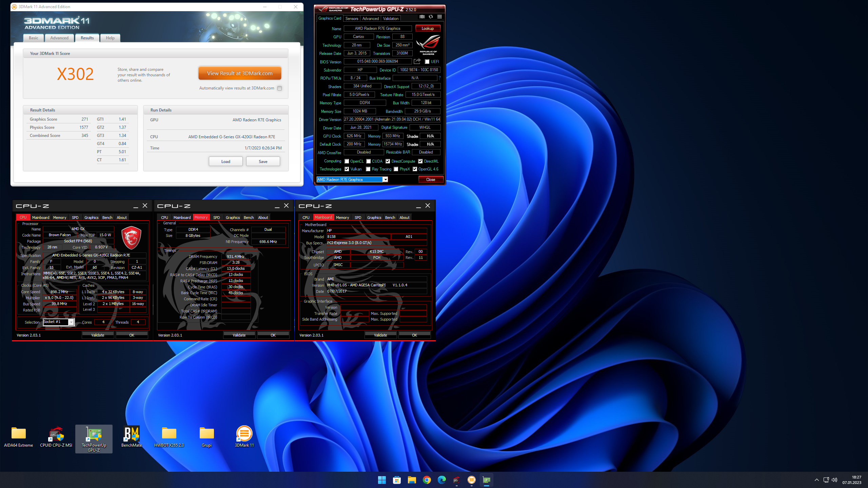Toggle automatically view results at 3DMark.com
Viewport: 868px width, 488px height.
coord(279,88)
